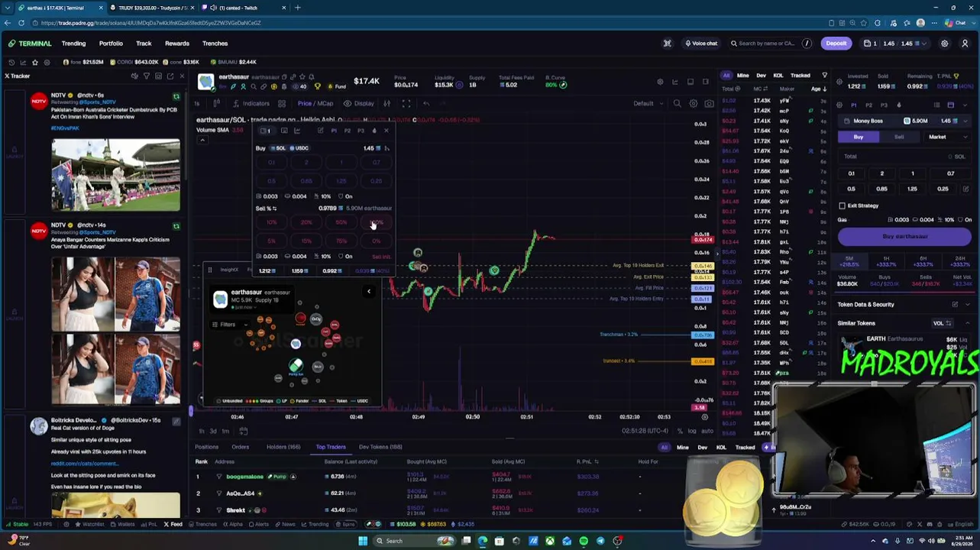Open Watchlist from the bottom status bar

[x=89, y=524]
